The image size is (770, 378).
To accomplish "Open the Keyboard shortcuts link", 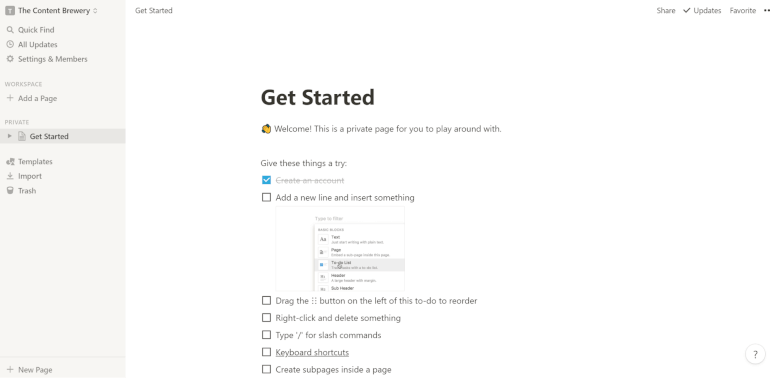I will 312,352.
